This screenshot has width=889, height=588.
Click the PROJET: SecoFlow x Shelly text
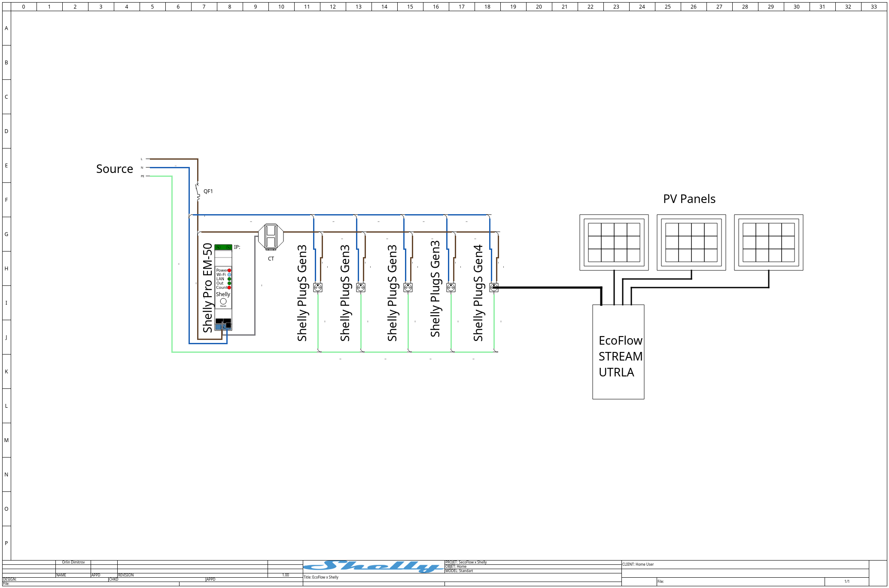point(466,562)
